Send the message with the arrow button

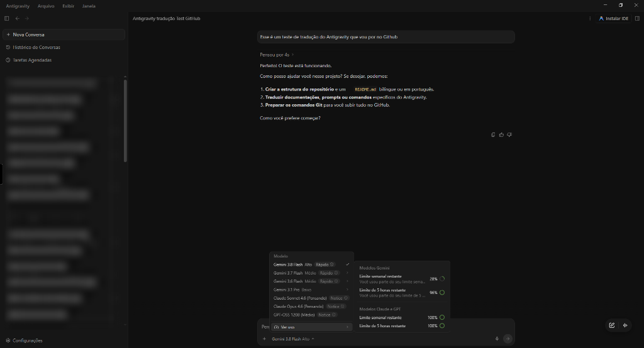click(x=508, y=339)
